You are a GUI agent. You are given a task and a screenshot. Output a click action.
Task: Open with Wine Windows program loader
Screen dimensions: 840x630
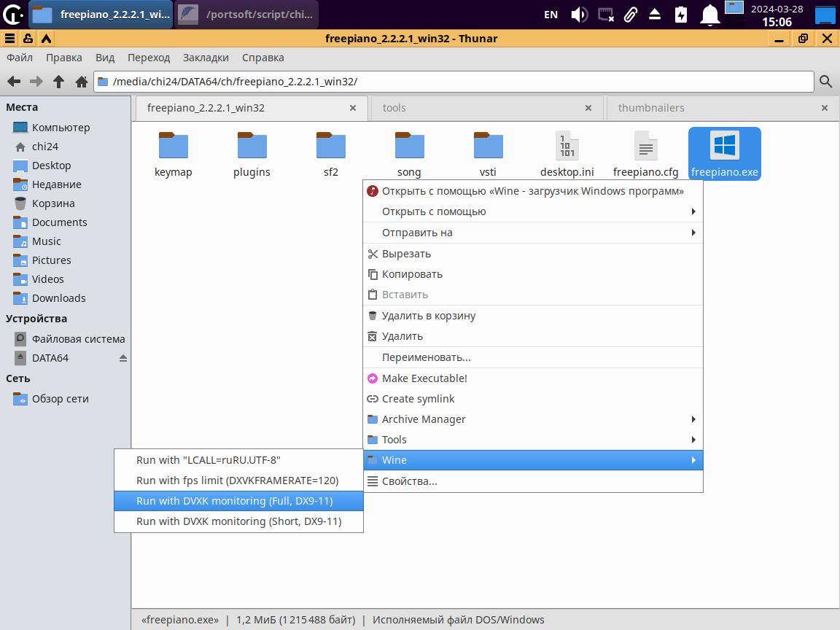click(x=533, y=191)
